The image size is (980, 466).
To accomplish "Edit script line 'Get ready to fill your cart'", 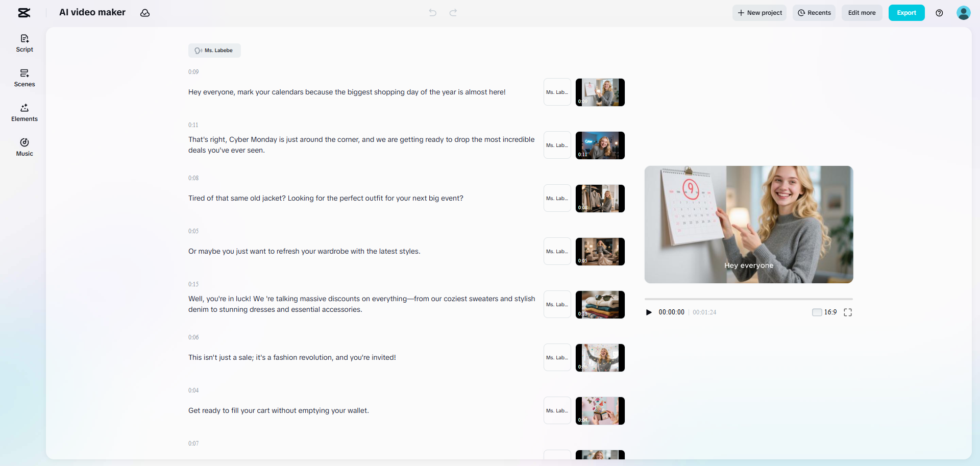I will (279, 411).
